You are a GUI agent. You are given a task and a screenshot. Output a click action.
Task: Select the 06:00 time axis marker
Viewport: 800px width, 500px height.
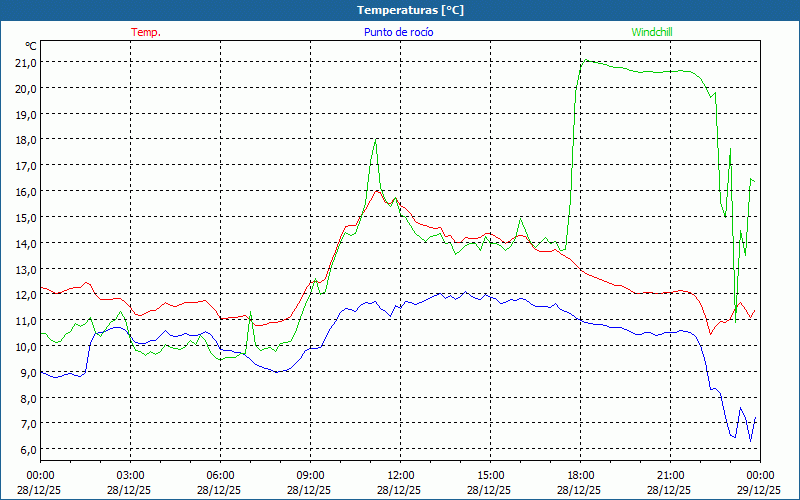click(x=220, y=475)
